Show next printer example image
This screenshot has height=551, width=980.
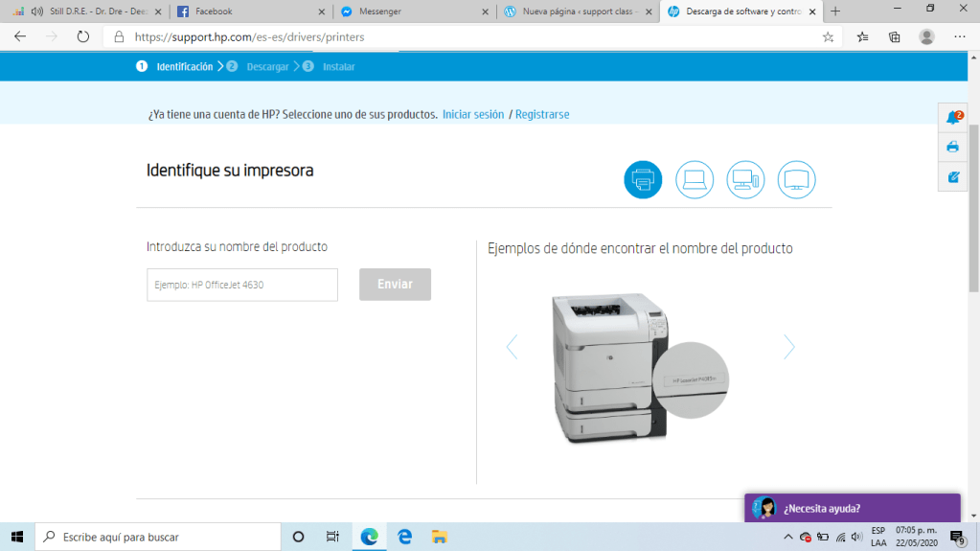788,347
